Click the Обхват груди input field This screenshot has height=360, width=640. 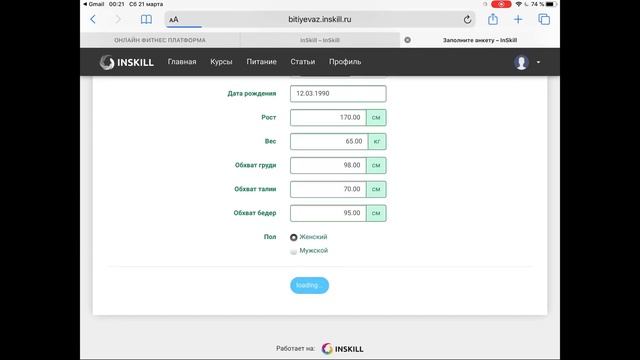(x=328, y=165)
